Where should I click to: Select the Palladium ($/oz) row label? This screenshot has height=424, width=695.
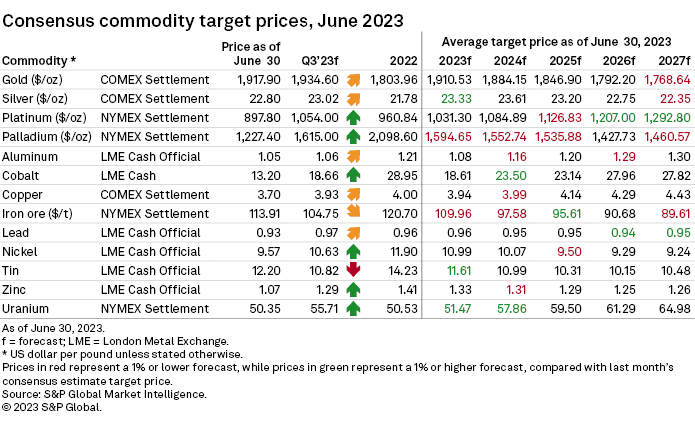46,136
